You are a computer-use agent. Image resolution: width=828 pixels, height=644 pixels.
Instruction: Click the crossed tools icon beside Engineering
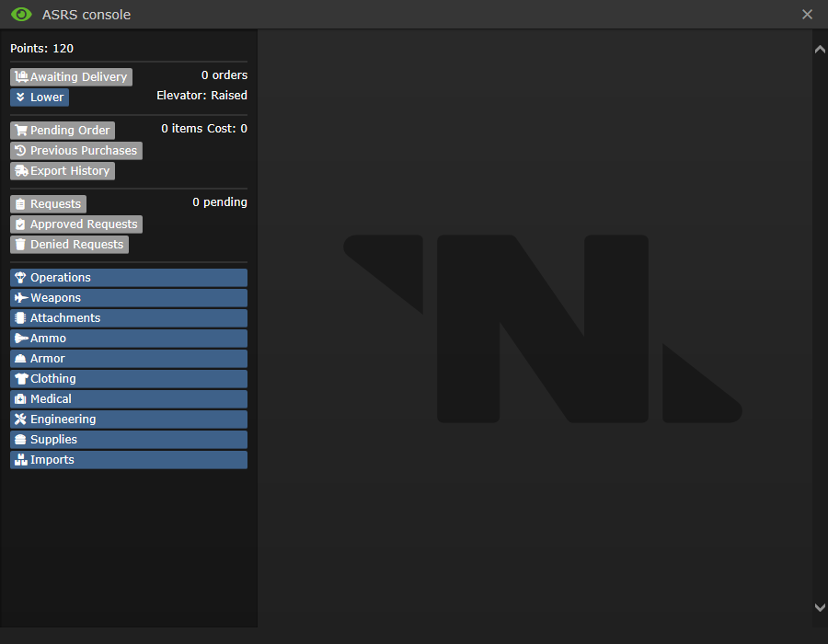[20, 420]
